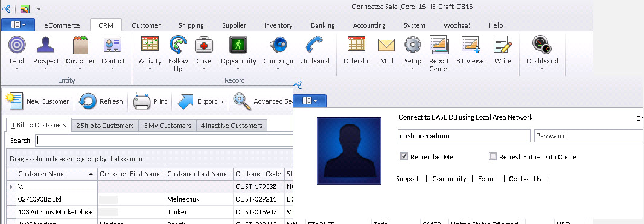Screen dimensions: 644x224
Task: Open the Setup gear icon
Action: 413,45
